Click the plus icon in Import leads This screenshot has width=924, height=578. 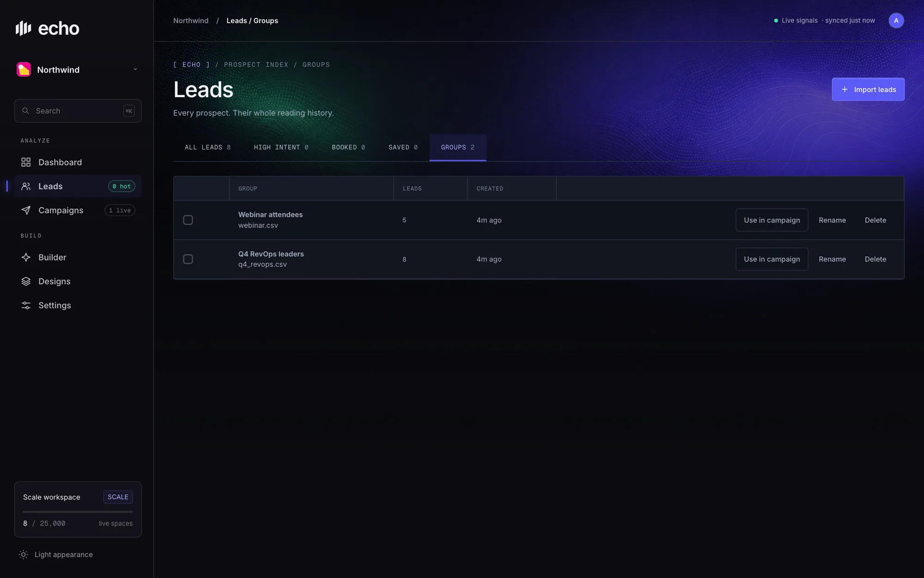845,89
